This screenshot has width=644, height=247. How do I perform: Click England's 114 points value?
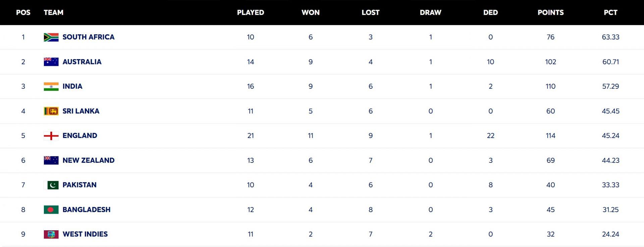[x=550, y=136]
